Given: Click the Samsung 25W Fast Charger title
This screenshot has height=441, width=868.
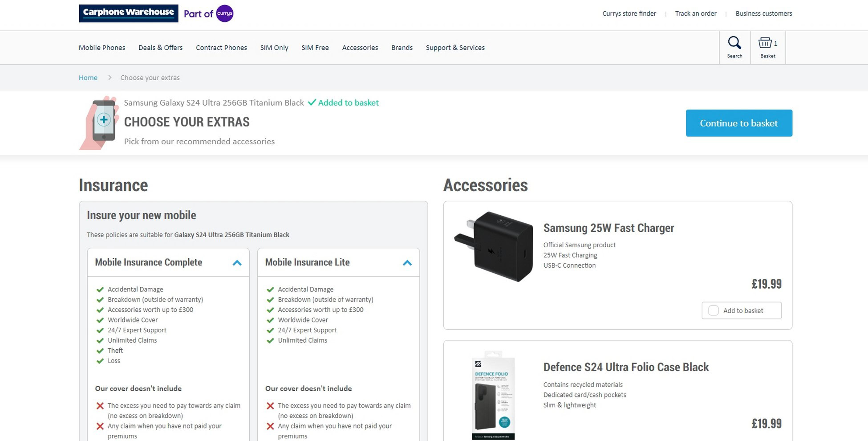Looking at the screenshot, I should 608,228.
